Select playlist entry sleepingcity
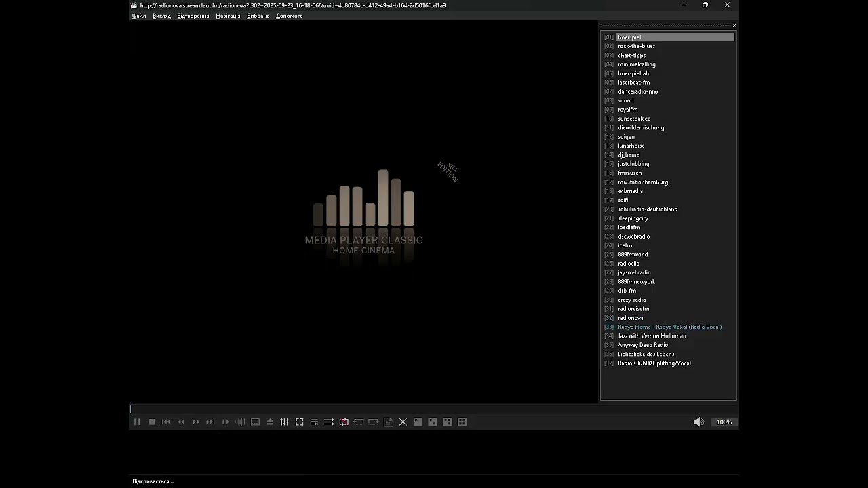 coord(669,218)
